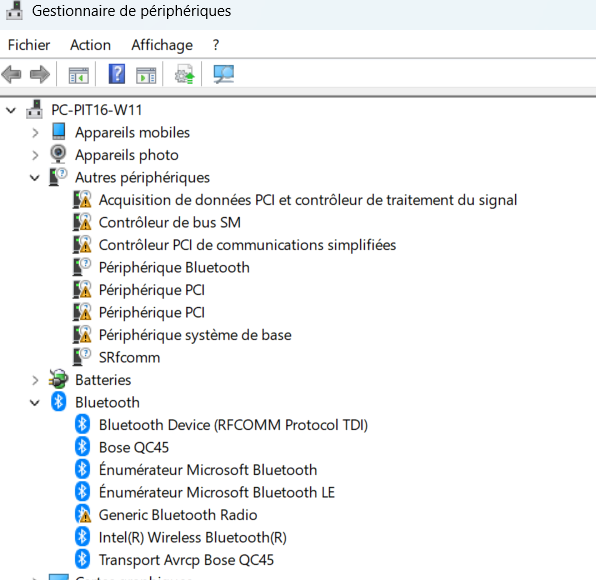This screenshot has height=580, width=596.
Task: Click the update driver gear icon
Action: (184, 74)
